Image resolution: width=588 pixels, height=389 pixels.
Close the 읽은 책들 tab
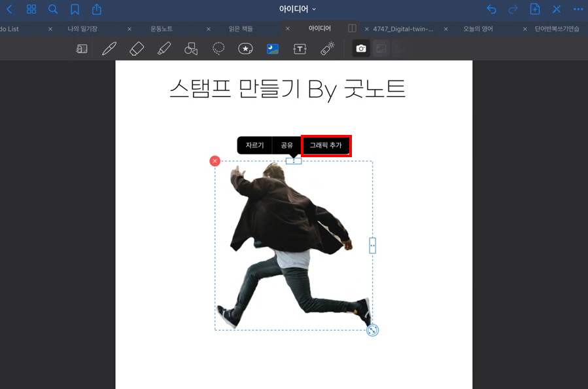point(209,29)
